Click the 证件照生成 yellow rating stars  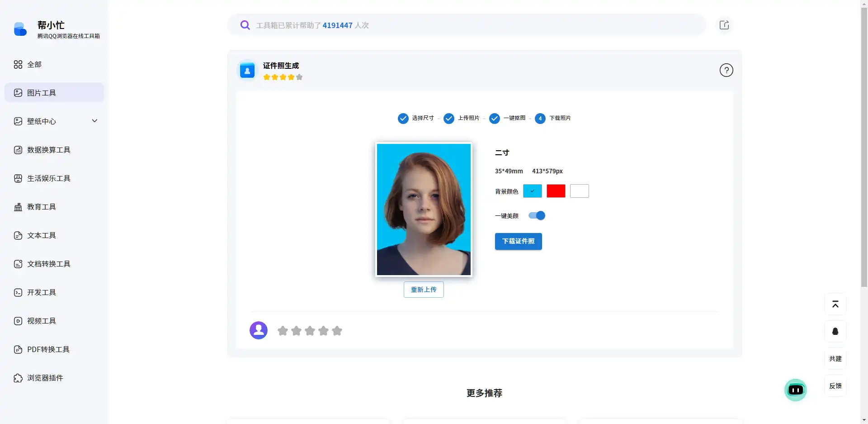283,77
